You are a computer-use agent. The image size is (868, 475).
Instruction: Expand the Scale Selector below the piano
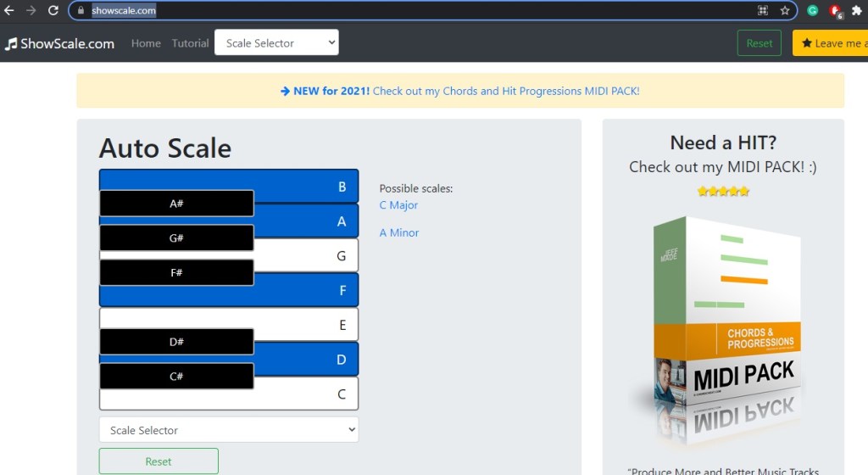229,430
